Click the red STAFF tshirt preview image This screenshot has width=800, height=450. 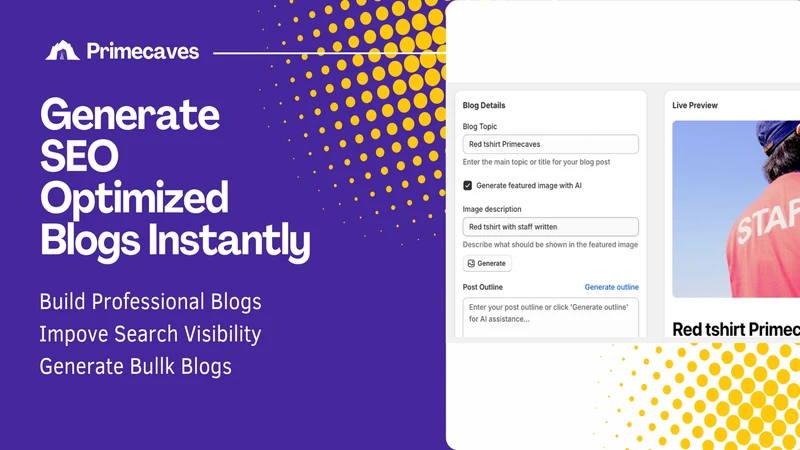[736, 209]
